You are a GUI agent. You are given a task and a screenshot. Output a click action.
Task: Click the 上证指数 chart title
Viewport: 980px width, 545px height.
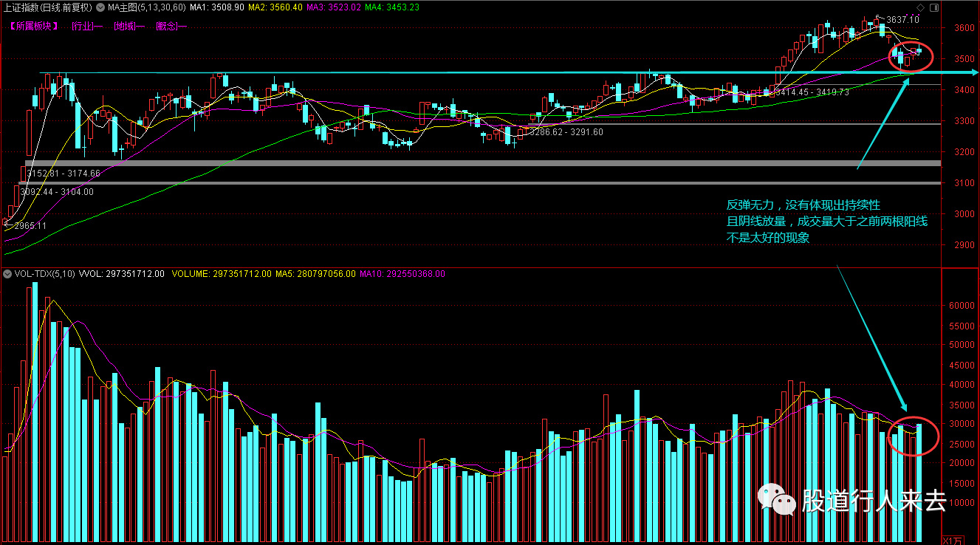(47, 7)
